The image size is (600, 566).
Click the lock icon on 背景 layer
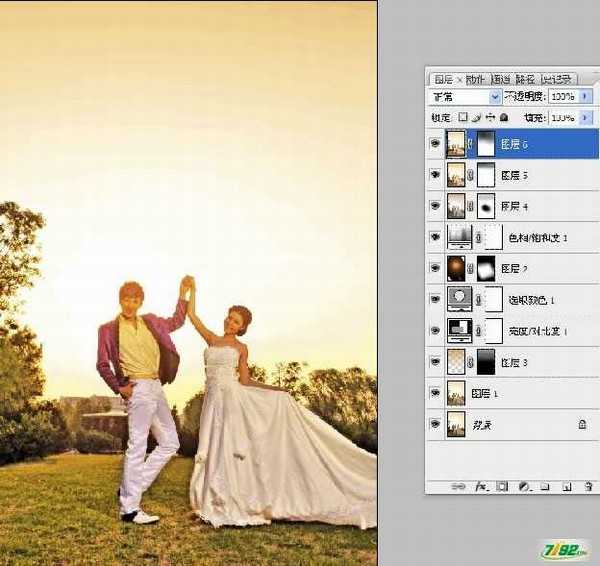[582, 424]
